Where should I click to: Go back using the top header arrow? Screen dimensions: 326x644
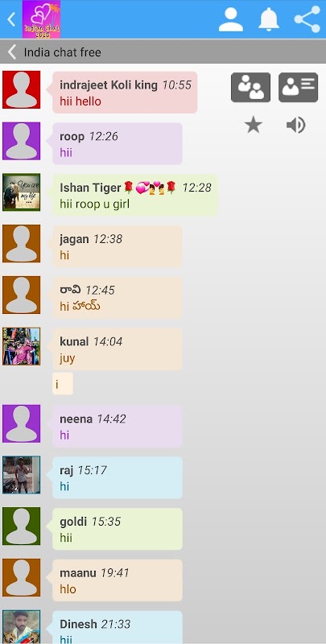11,19
